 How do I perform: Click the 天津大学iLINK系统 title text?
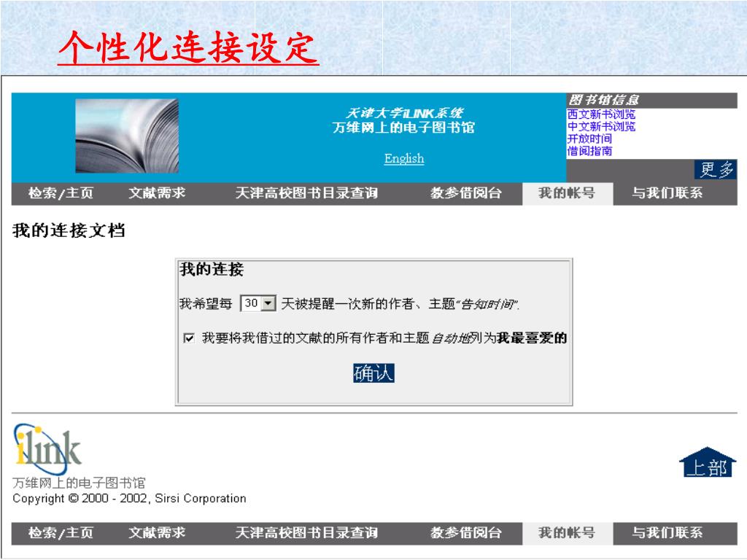(x=404, y=113)
